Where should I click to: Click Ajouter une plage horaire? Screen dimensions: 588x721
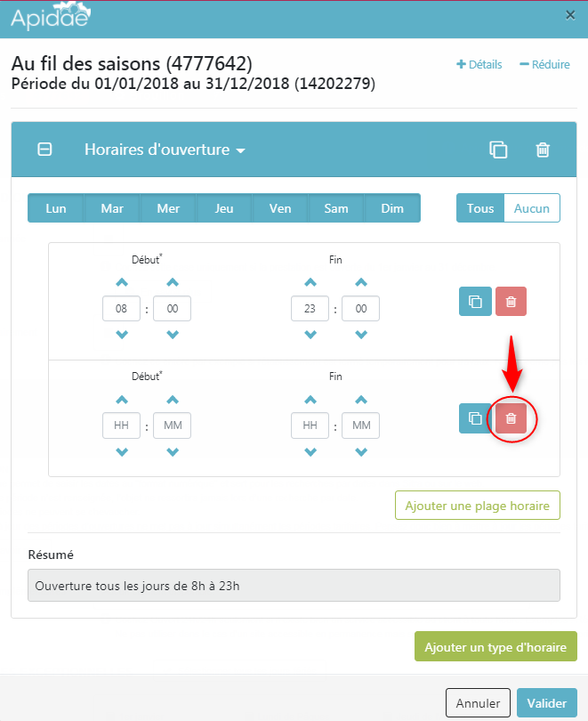[478, 506]
